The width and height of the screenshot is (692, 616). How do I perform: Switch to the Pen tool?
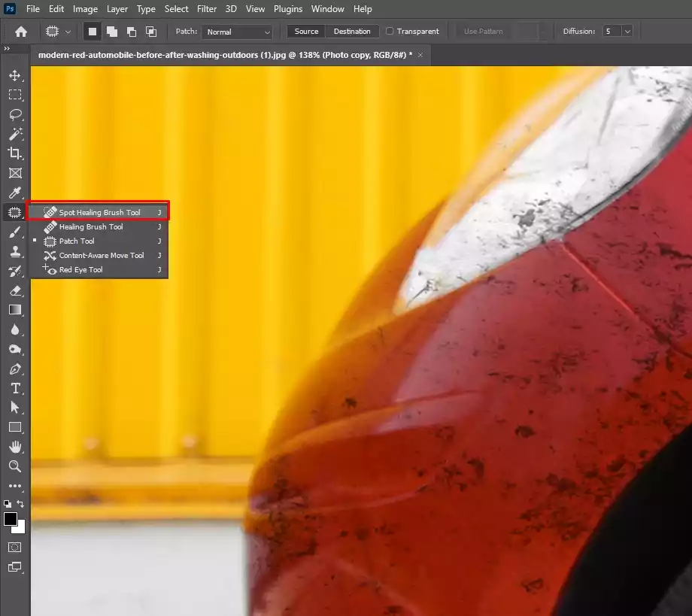pos(14,369)
